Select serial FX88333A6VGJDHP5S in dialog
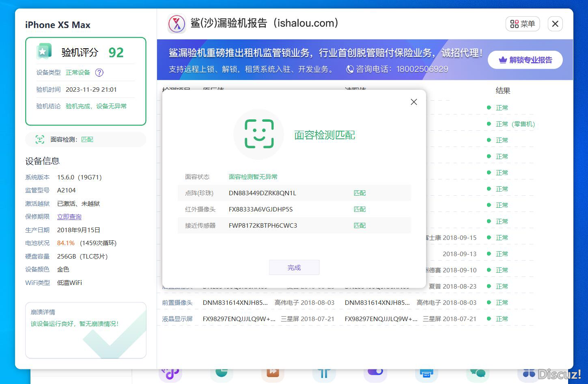This screenshot has width=588, height=384. tap(261, 209)
